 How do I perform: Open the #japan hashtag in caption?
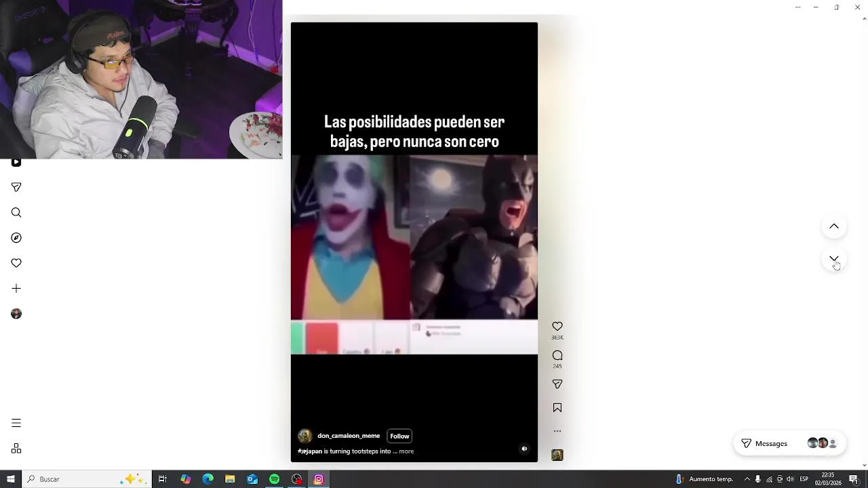310,451
